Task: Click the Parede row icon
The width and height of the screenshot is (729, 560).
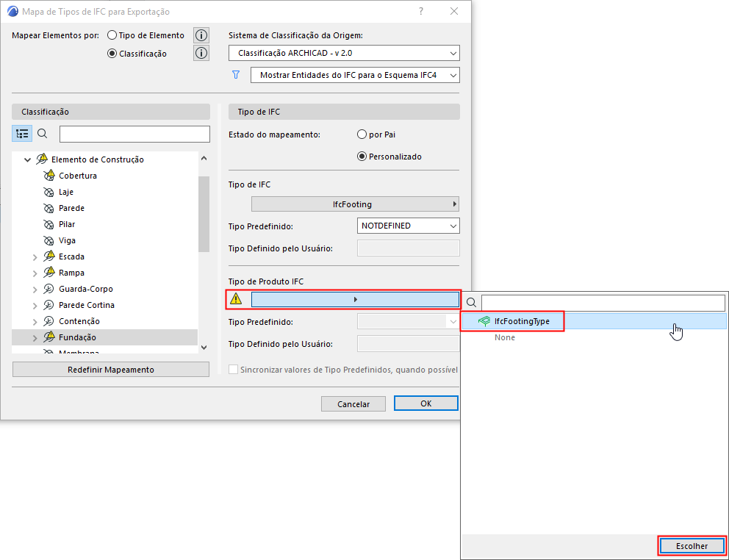Action: click(x=49, y=209)
